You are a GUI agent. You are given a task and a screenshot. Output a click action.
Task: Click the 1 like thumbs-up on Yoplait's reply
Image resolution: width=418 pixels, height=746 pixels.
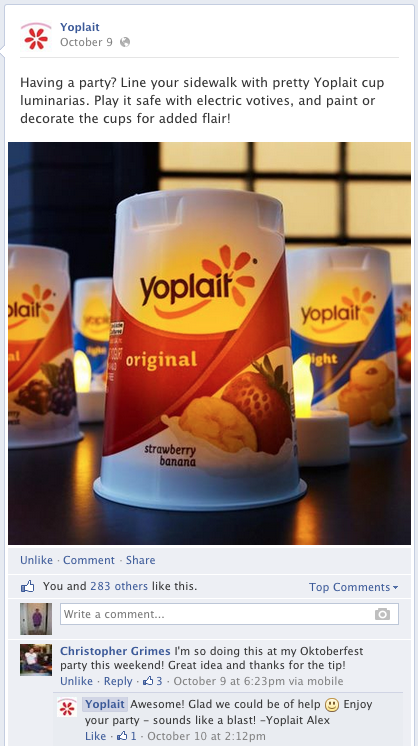point(126,736)
